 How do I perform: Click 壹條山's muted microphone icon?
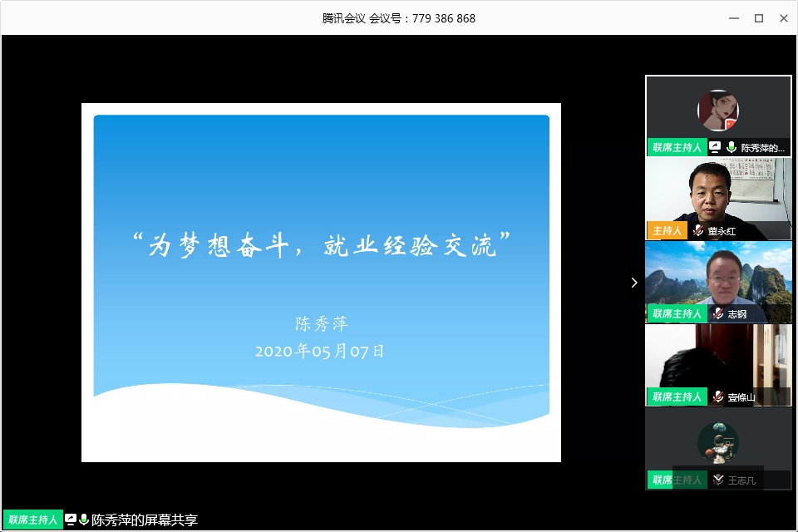click(717, 397)
